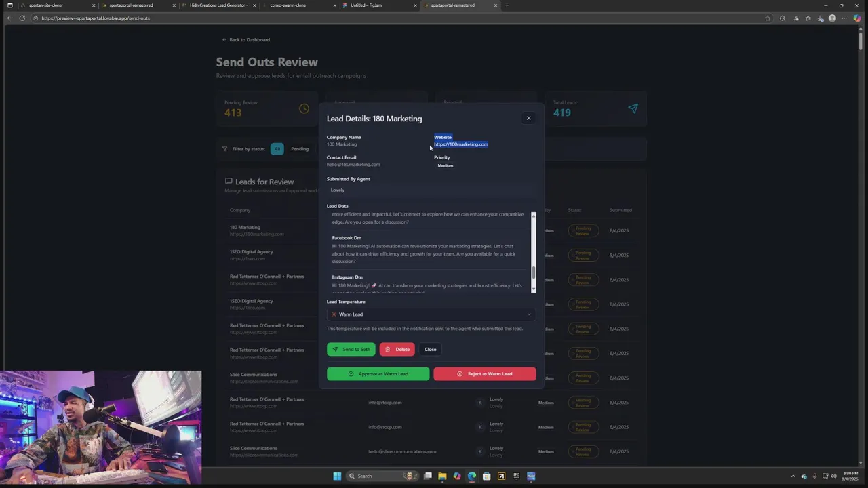Click hello@180marketing.com contact email text
This screenshot has width=868, height=488.
click(353, 165)
